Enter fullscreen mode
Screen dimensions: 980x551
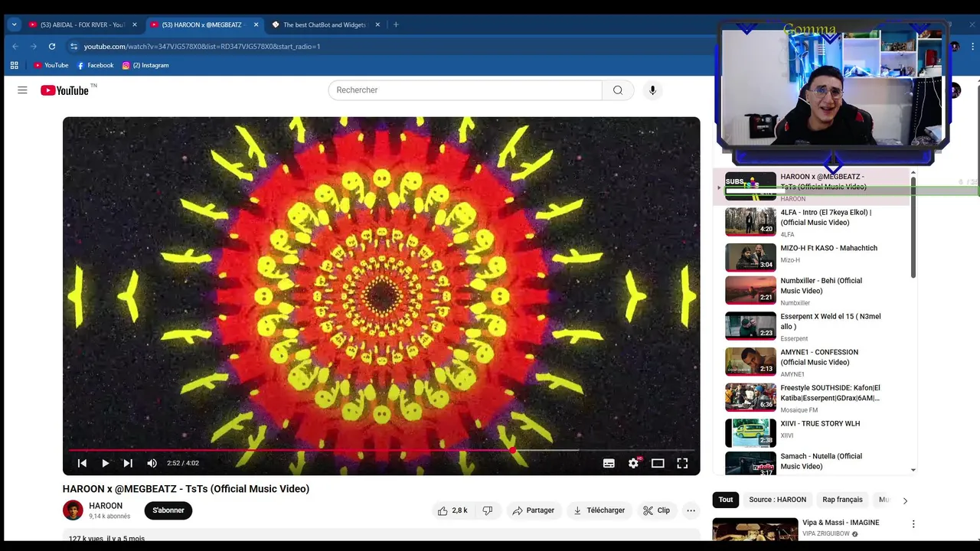pos(682,463)
